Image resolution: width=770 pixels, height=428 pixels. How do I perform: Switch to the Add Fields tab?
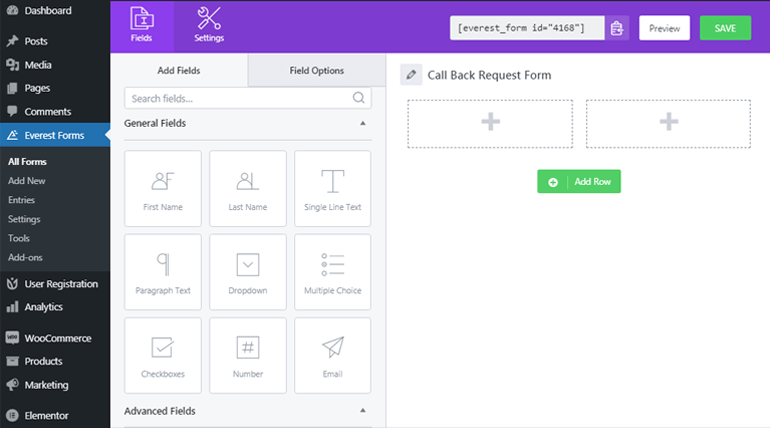pos(179,70)
